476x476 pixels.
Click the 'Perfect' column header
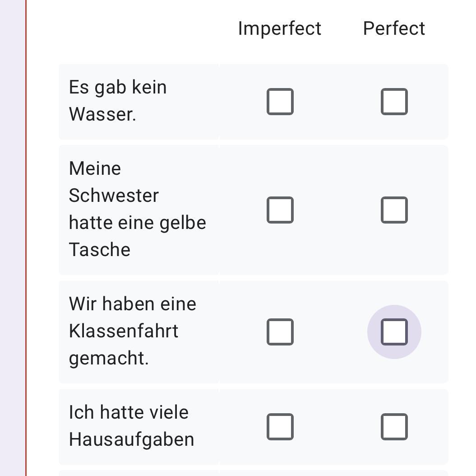(394, 28)
